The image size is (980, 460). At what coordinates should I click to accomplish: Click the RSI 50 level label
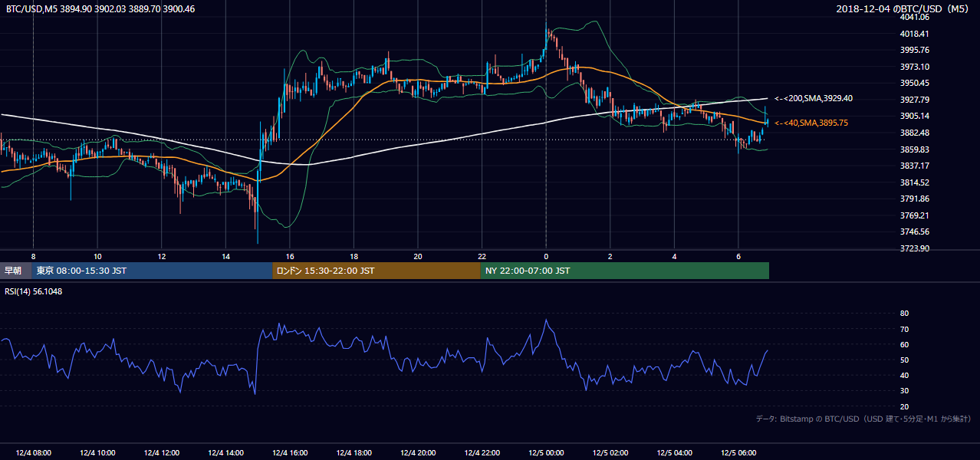point(904,360)
